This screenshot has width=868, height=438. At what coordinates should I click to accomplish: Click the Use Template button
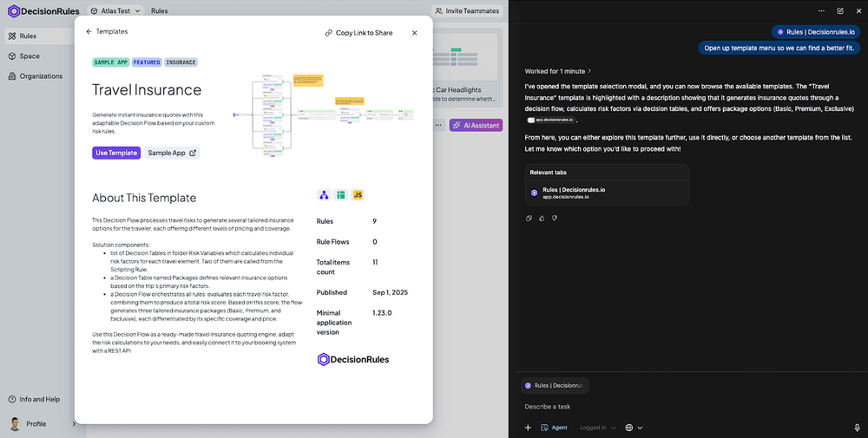[116, 153]
